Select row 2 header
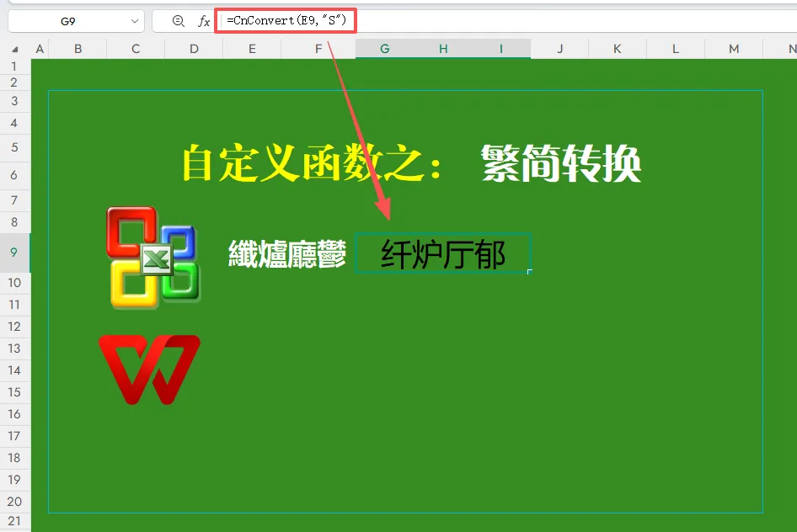797x532 pixels. [14, 82]
